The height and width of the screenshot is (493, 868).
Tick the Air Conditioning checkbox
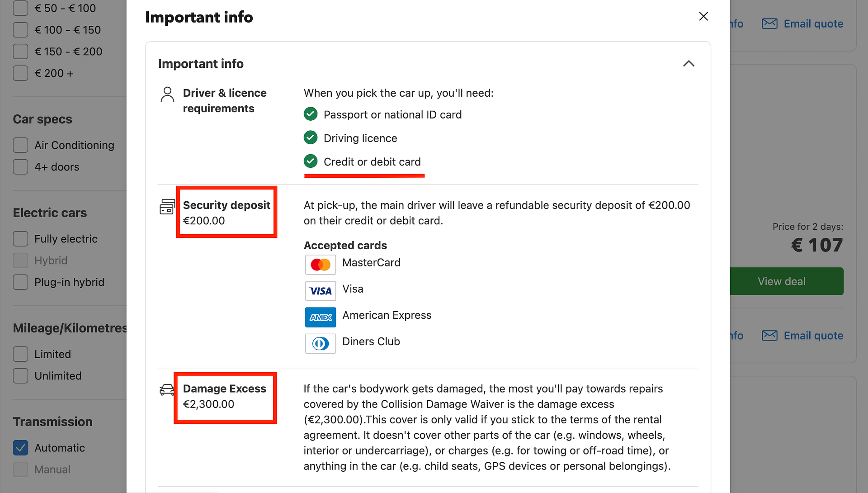pyautogui.click(x=20, y=145)
